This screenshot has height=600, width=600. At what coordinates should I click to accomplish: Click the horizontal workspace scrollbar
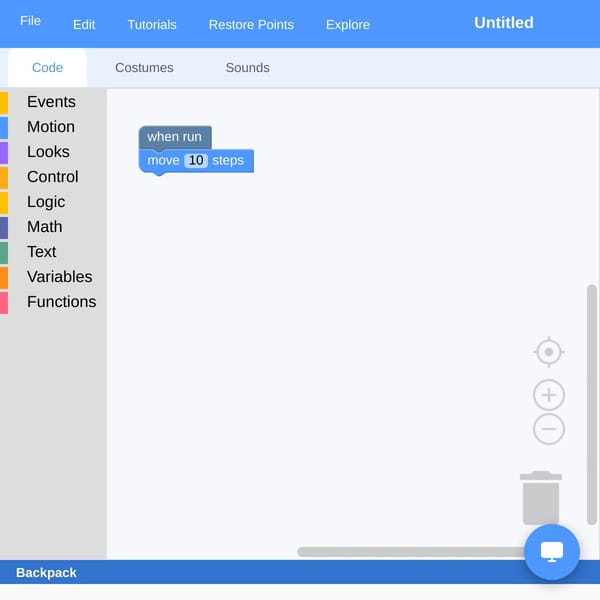point(411,552)
